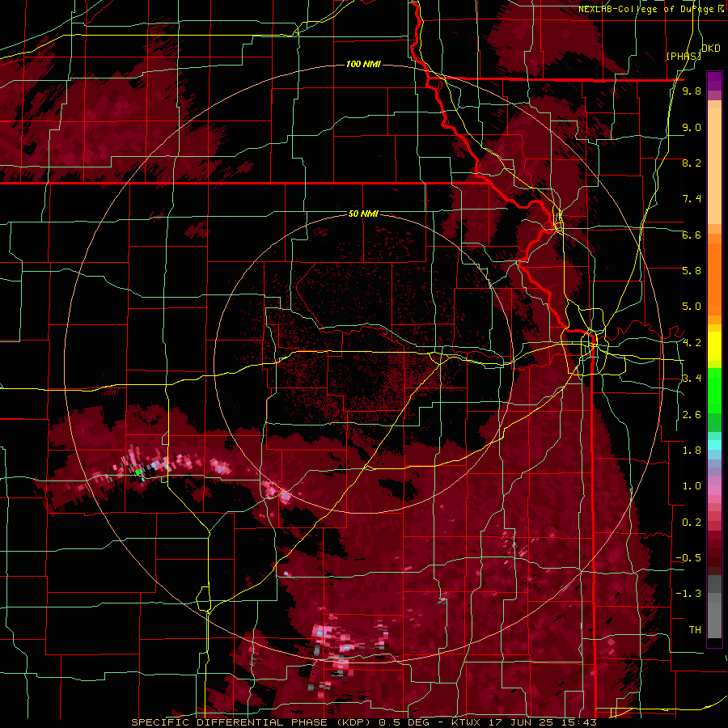Click the 9.0 value on the color scale
Viewport: 728px width, 728px height.
click(692, 127)
